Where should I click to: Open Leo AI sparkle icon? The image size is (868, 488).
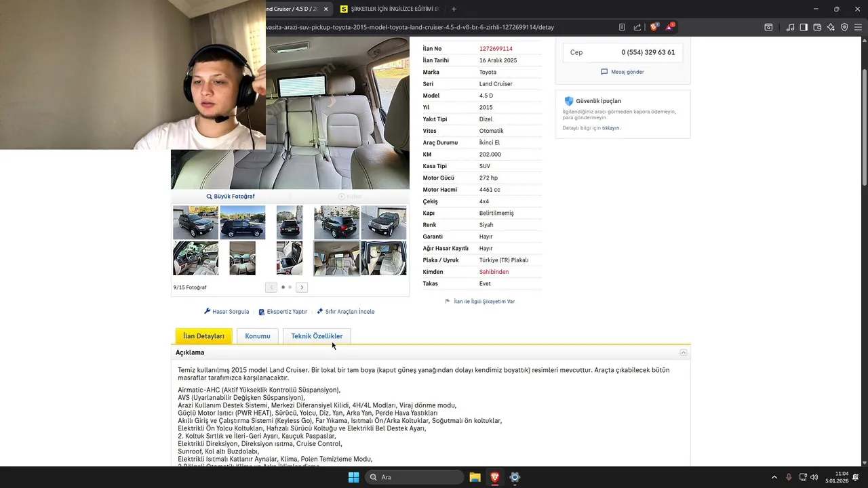(x=831, y=27)
